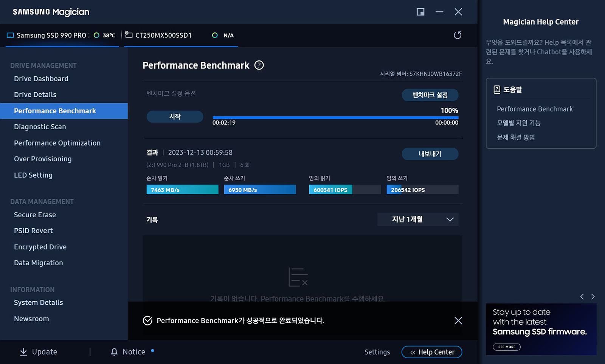Click the success checkmark icon in notification
The image size is (605, 364).
(147, 321)
